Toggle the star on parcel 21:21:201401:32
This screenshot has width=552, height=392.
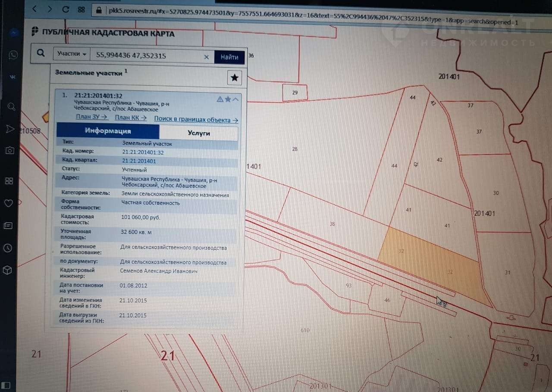click(228, 100)
